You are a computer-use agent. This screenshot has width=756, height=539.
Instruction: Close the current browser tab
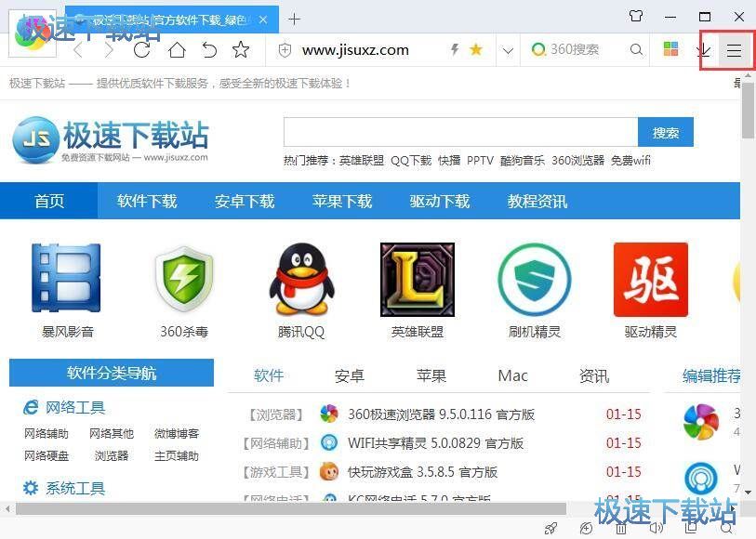point(263,20)
